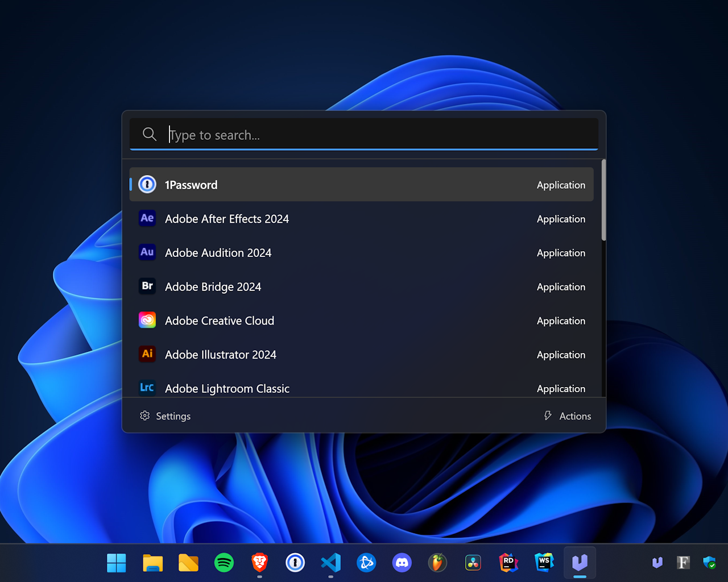728x582 pixels.
Task: Launch Brave browser from the taskbar
Action: (260, 563)
